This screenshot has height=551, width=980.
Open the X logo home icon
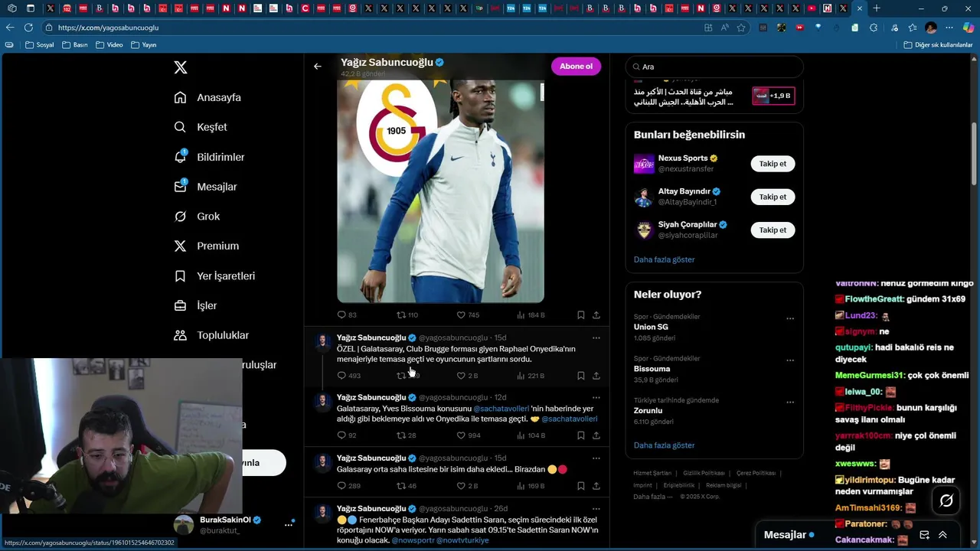(181, 67)
